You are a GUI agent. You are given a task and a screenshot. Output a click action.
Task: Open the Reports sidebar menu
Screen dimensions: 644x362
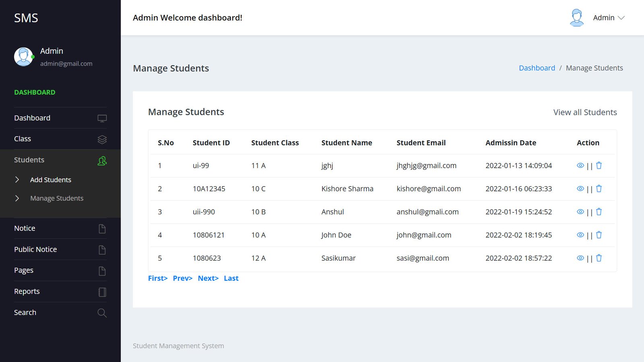pyautogui.click(x=60, y=291)
